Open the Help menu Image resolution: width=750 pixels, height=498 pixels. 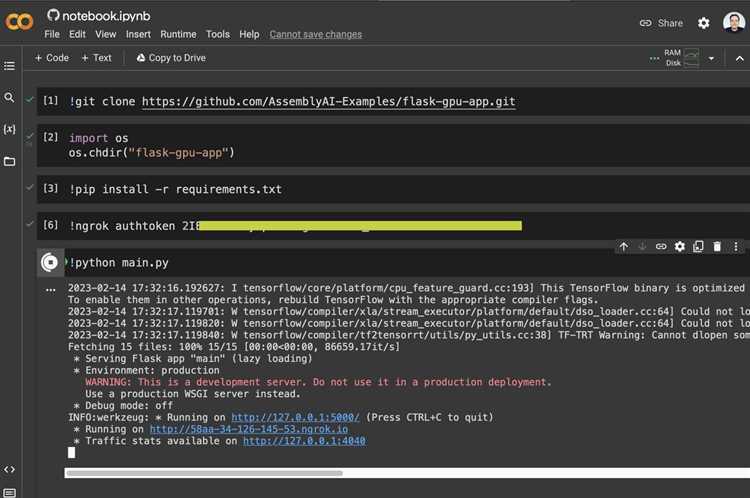pyautogui.click(x=249, y=34)
